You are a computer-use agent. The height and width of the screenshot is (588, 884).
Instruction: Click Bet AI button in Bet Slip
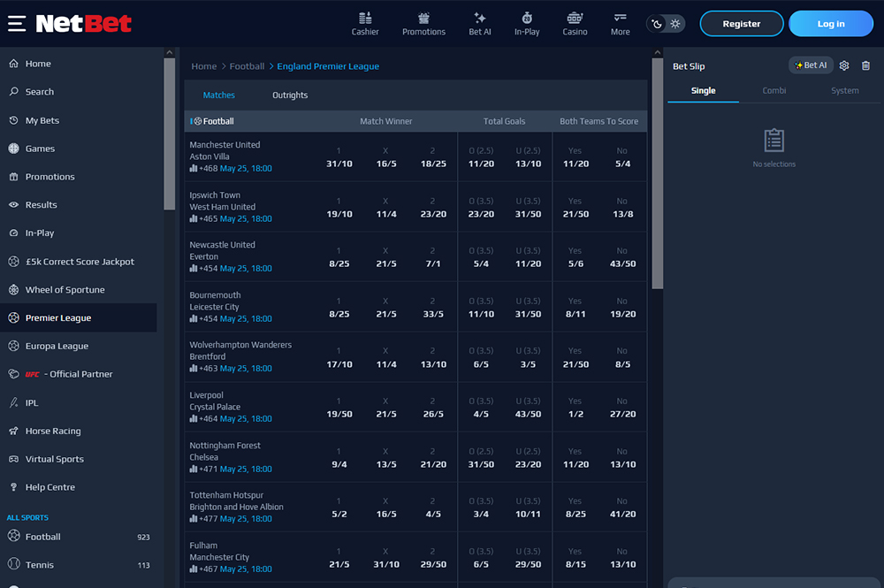click(x=811, y=65)
